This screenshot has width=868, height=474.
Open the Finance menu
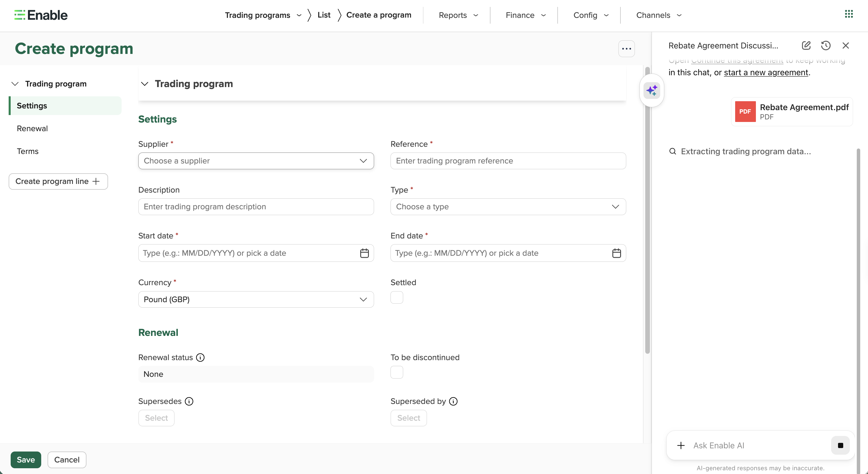click(526, 15)
